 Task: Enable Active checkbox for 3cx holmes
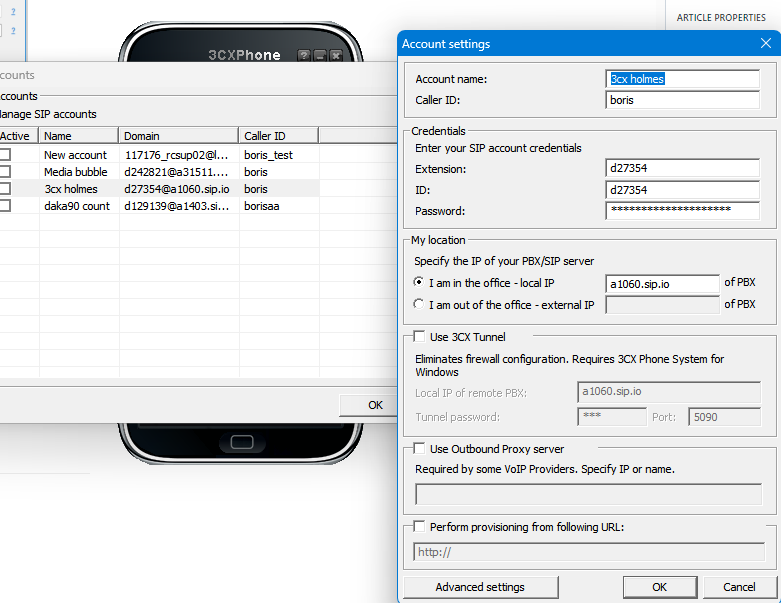pyautogui.click(x=5, y=189)
